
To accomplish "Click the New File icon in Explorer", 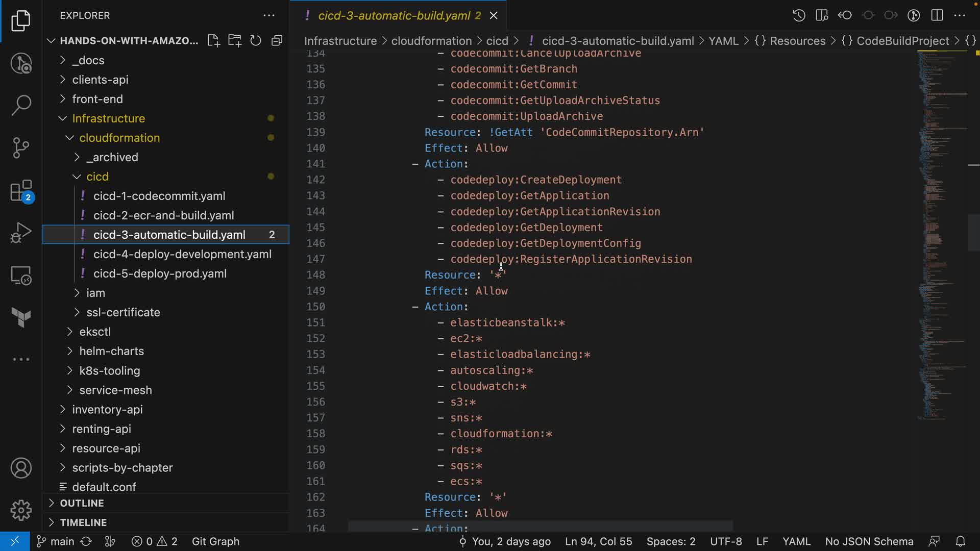I will point(213,41).
